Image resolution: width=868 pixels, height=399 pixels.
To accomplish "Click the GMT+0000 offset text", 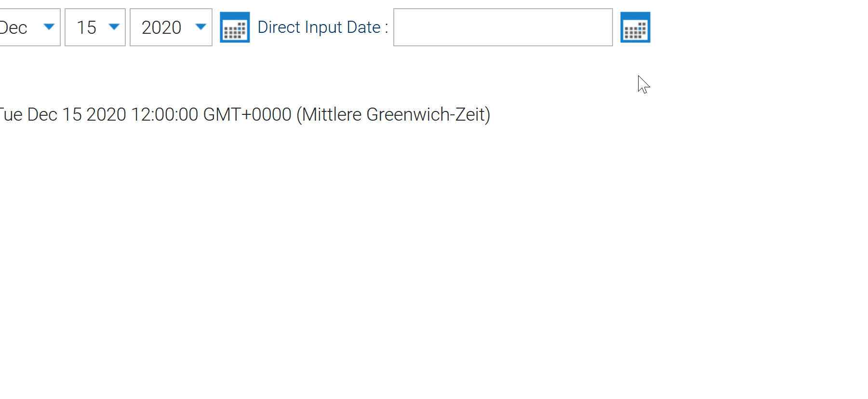I will point(247,115).
